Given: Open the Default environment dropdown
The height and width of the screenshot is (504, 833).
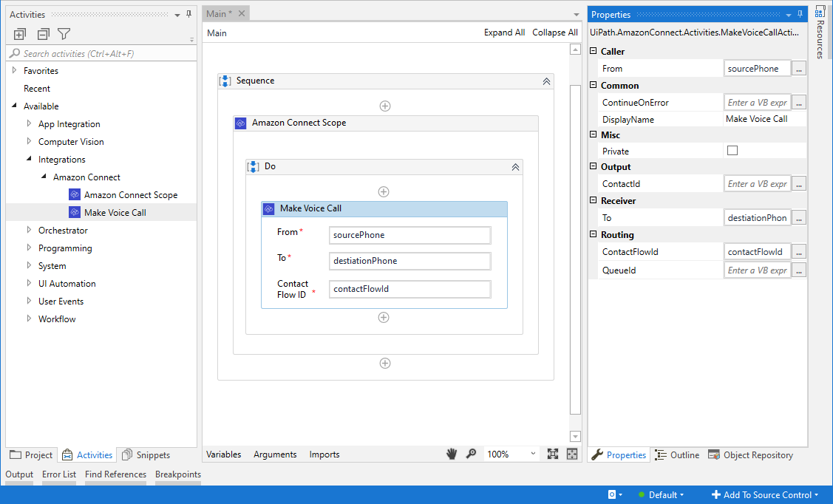Looking at the screenshot, I should (661, 495).
